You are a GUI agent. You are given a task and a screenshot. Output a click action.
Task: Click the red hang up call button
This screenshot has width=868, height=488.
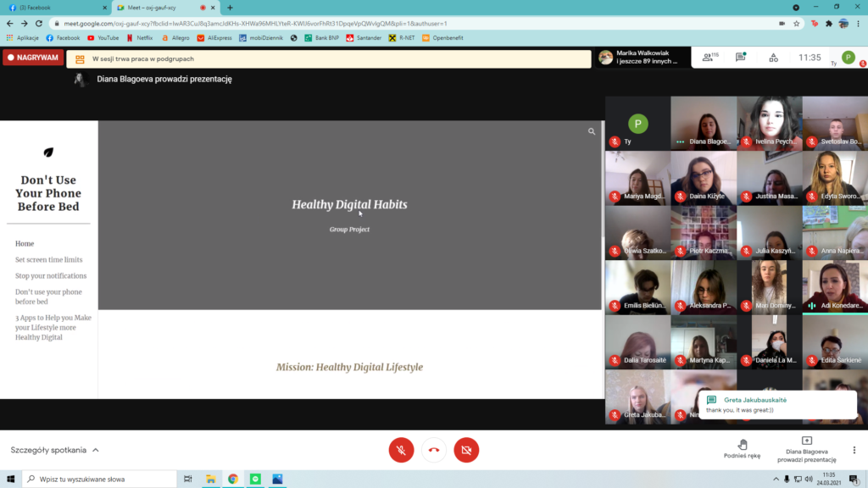point(434,450)
